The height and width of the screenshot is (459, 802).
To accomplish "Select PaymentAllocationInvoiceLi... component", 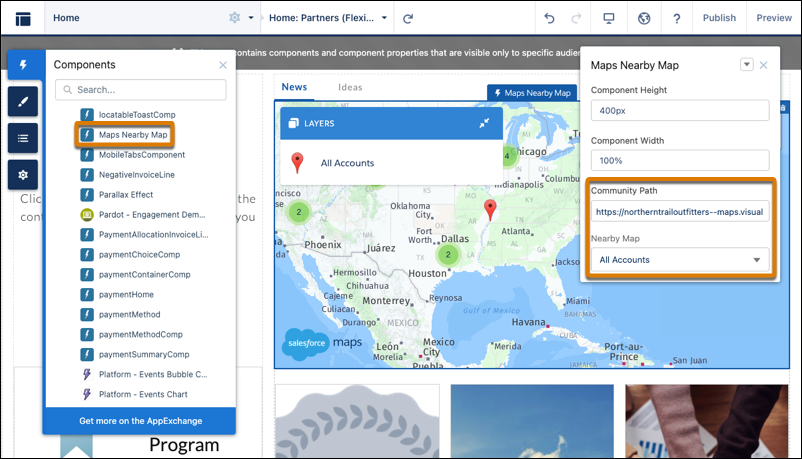I will (144, 234).
